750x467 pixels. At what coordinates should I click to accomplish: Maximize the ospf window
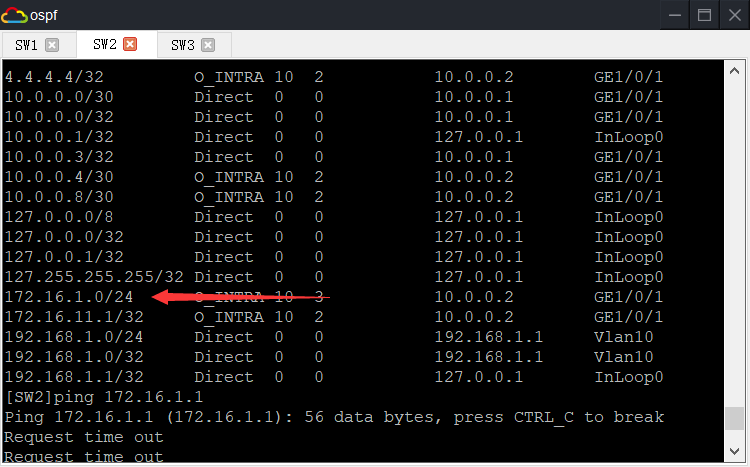point(704,15)
